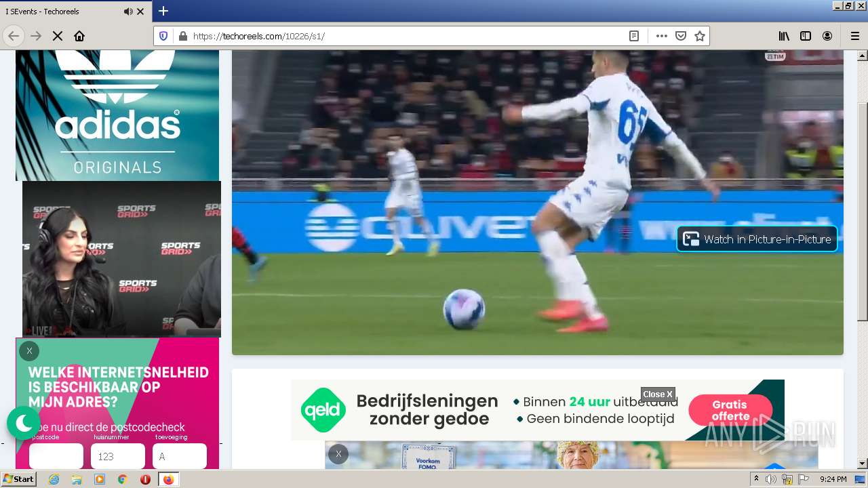The height and width of the screenshot is (488, 868).
Task: Open Opera from taskbar
Action: pos(145,479)
